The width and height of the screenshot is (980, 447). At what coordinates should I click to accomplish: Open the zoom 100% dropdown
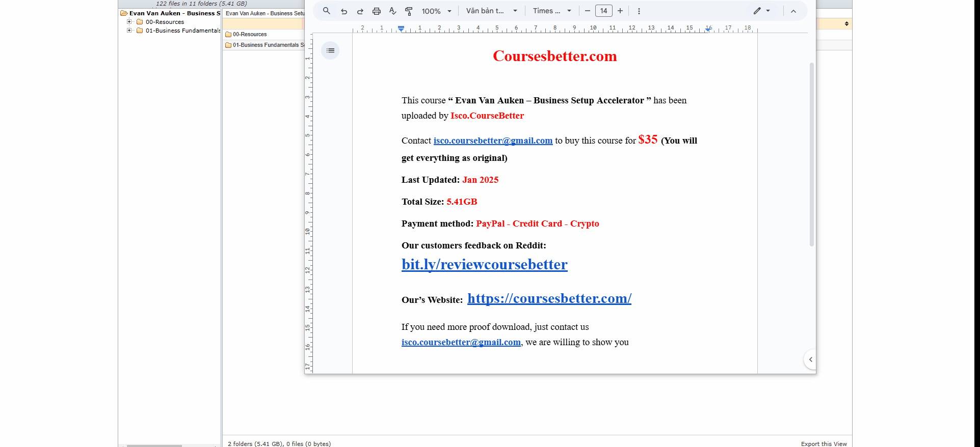437,11
